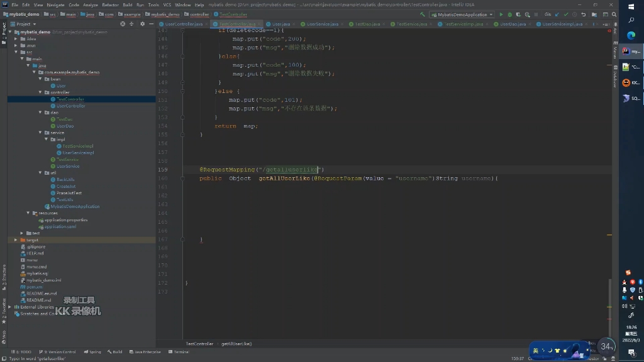
Task: Expand External Libraries node
Action: point(10,307)
